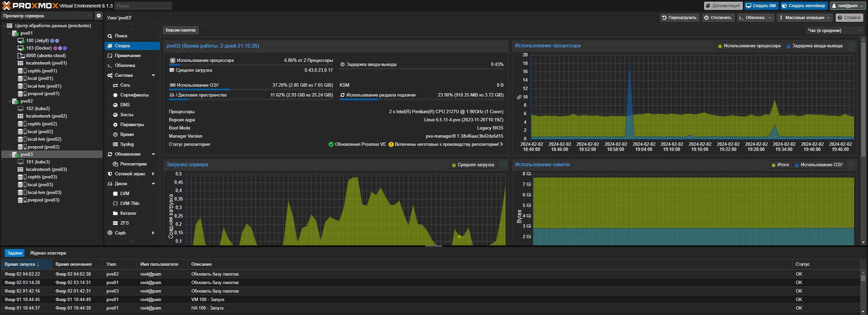Collapse the pve02 node tree

click(10, 101)
